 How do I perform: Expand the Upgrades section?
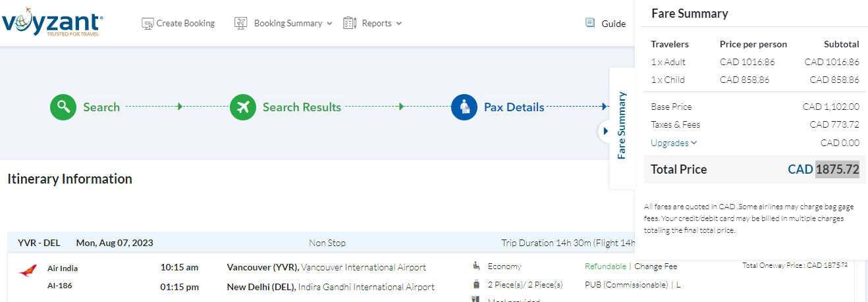(x=674, y=143)
